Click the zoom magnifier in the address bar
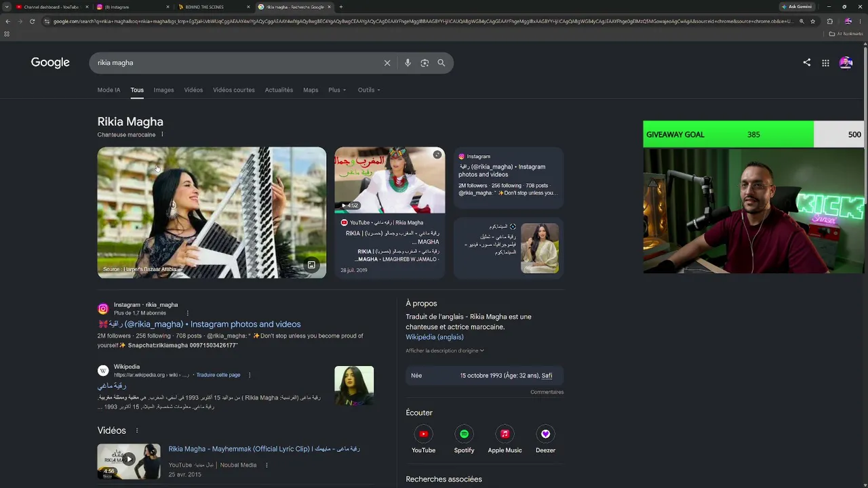Image resolution: width=868 pixels, height=488 pixels. pos(802,21)
